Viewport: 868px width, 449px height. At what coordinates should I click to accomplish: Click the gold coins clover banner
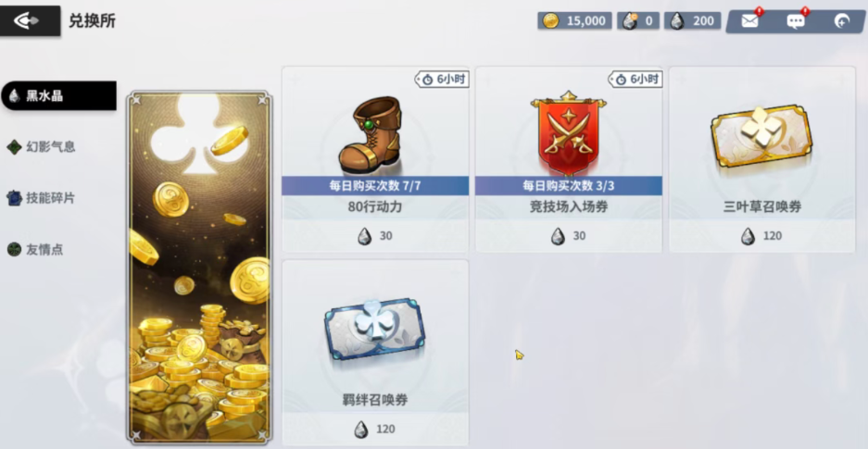199,268
